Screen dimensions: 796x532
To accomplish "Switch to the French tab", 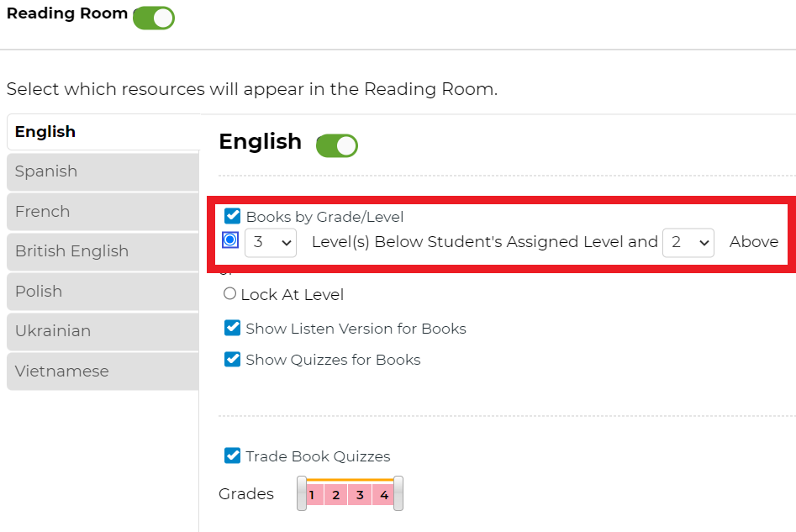I will [103, 212].
